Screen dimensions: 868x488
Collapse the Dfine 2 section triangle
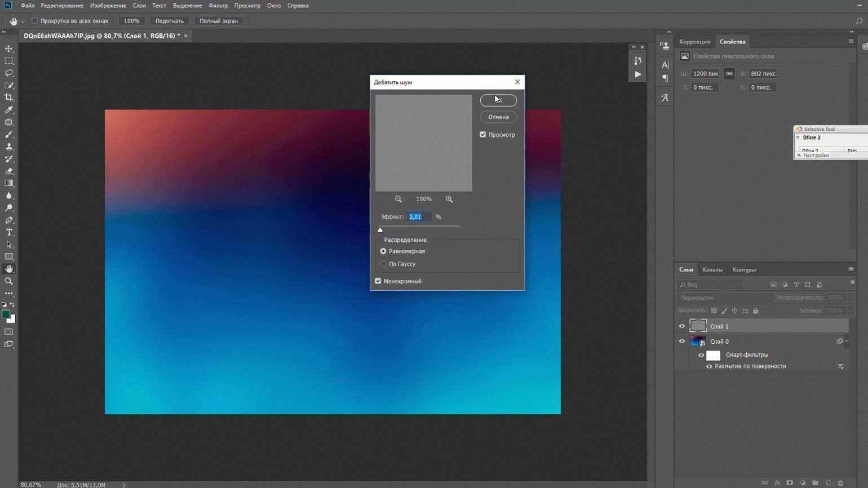click(798, 137)
